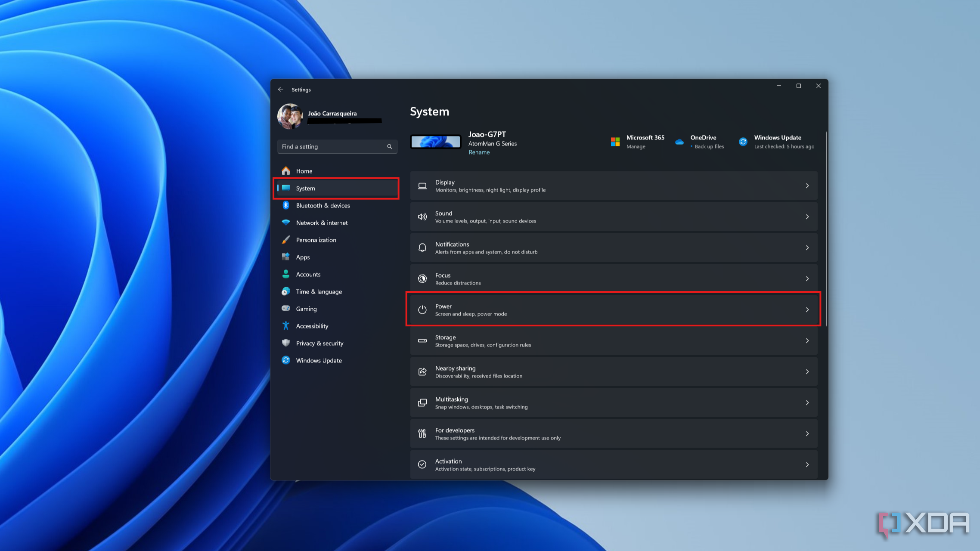Image resolution: width=980 pixels, height=551 pixels.
Task: Click the Notifications settings icon
Action: click(x=422, y=248)
